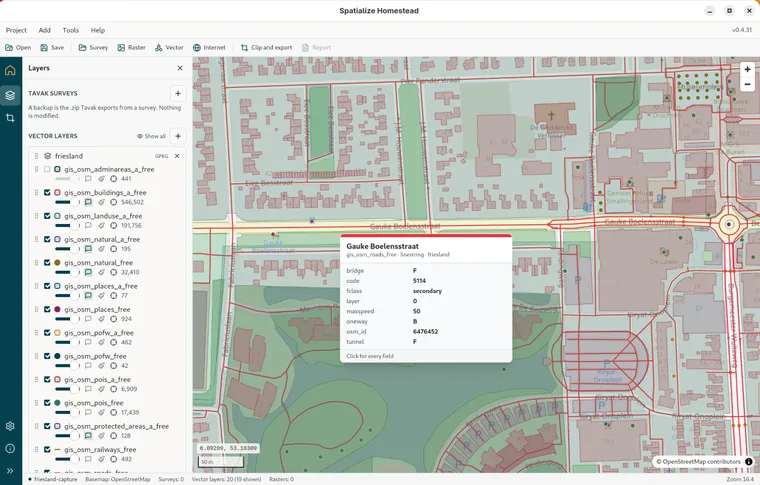Click the gis_osm_places_free color swatch
The height and width of the screenshot is (485, 760).
pos(57,309)
